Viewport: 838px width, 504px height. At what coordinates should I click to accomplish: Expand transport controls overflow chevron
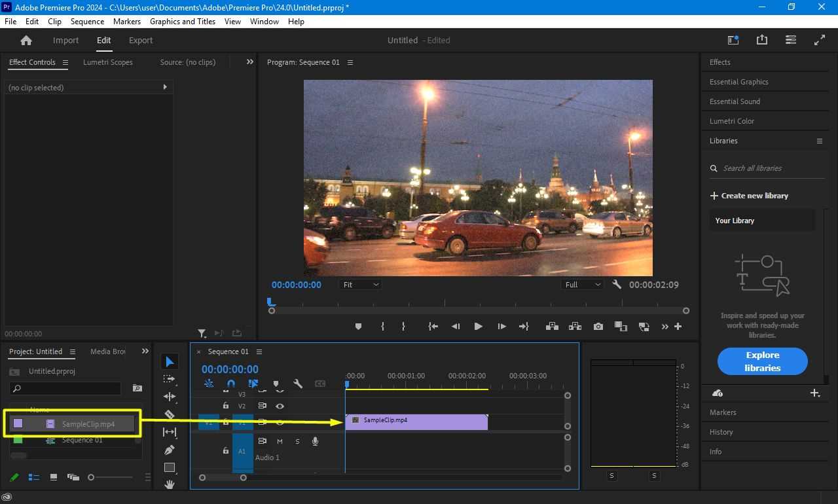pyautogui.click(x=665, y=326)
